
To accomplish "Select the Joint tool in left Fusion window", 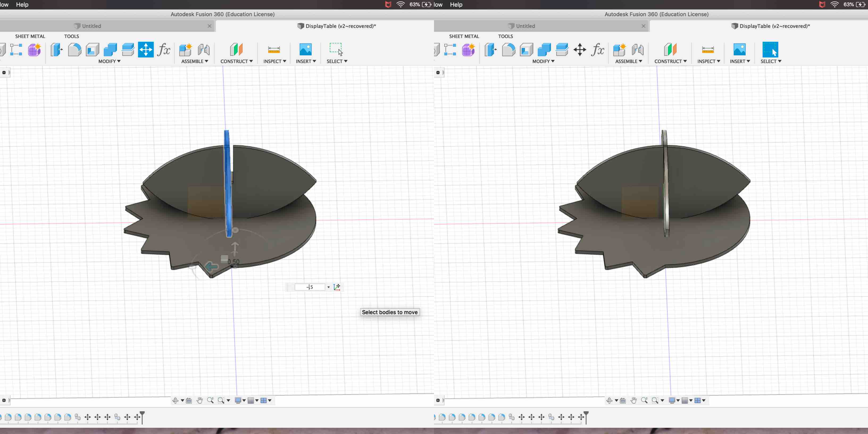I will pos(203,50).
